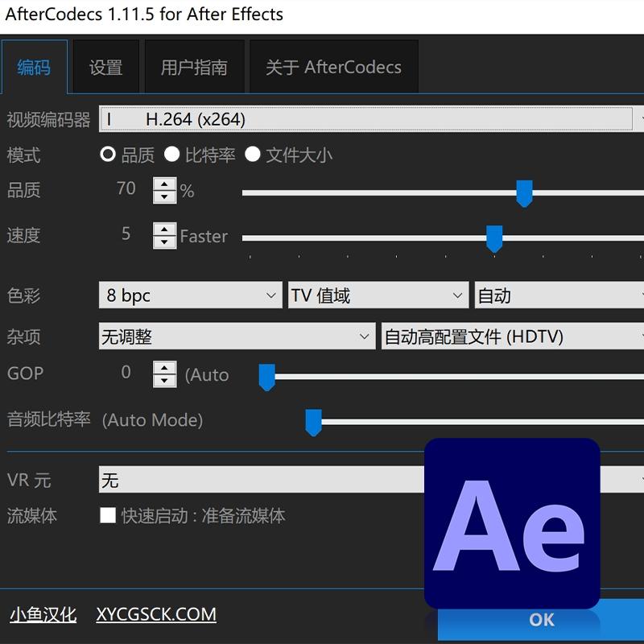Viewport: 644px width, 644px height.
Task: Open the 设置 tab
Action: coord(105,67)
